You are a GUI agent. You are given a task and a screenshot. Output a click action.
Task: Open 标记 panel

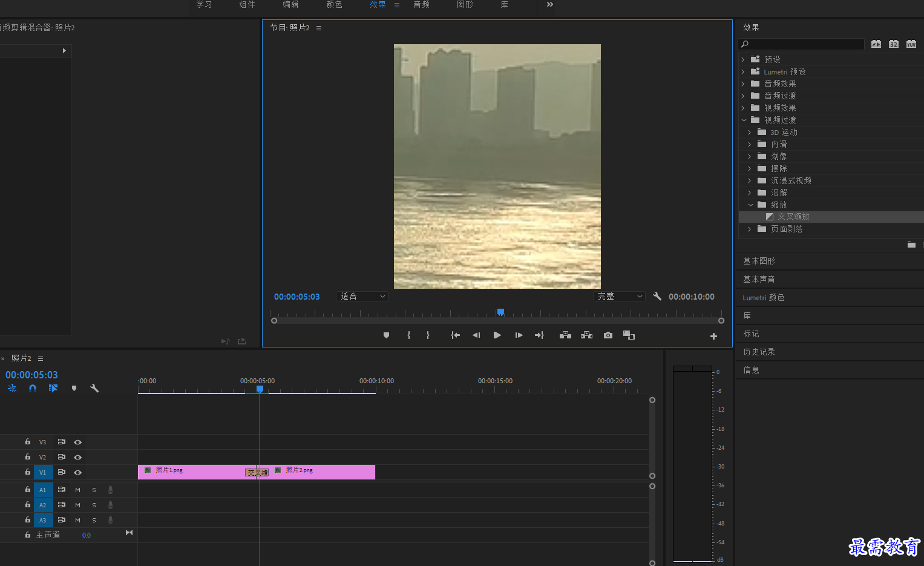[x=751, y=334]
